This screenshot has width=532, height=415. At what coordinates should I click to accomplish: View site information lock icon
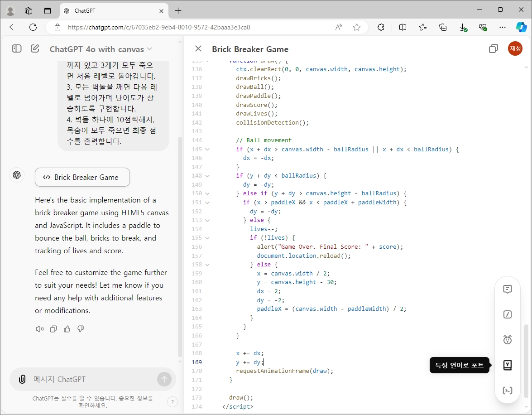58,27
